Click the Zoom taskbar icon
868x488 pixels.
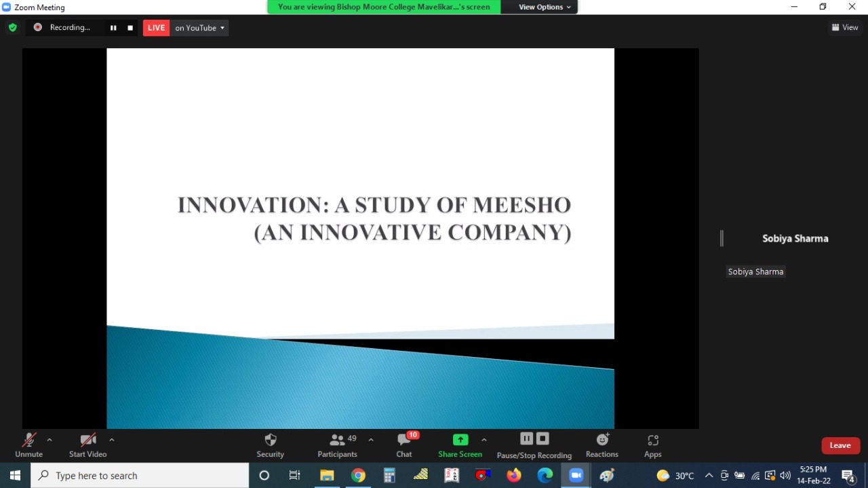coord(576,476)
